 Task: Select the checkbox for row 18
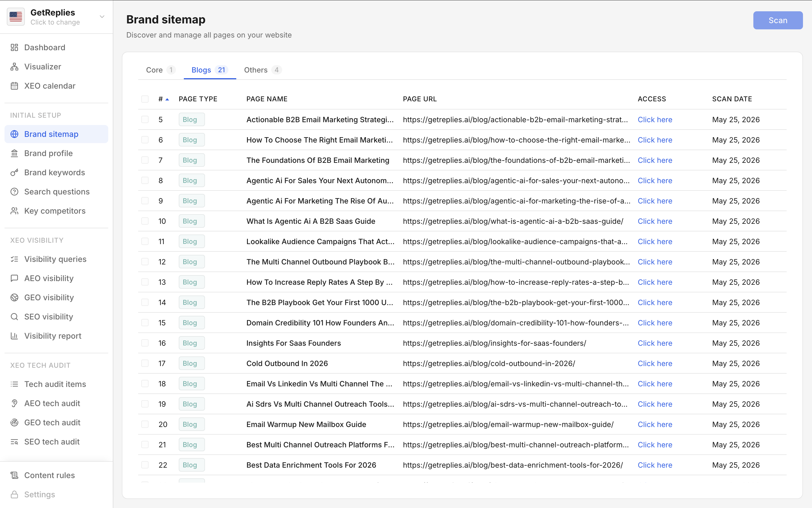point(145,383)
